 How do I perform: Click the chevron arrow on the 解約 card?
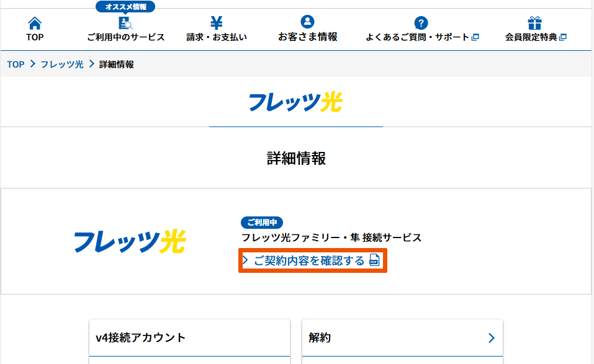pyautogui.click(x=491, y=338)
